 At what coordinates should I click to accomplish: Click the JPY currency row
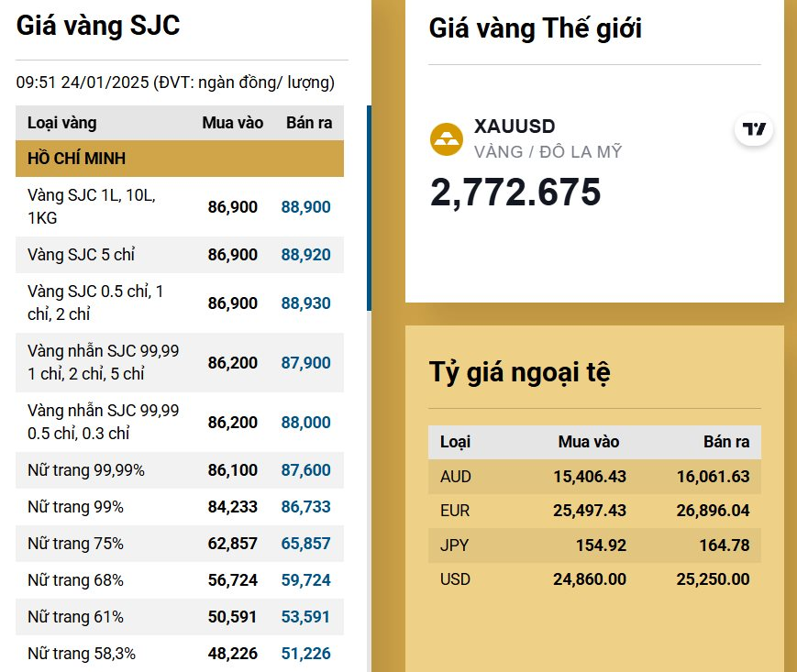click(594, 545)
